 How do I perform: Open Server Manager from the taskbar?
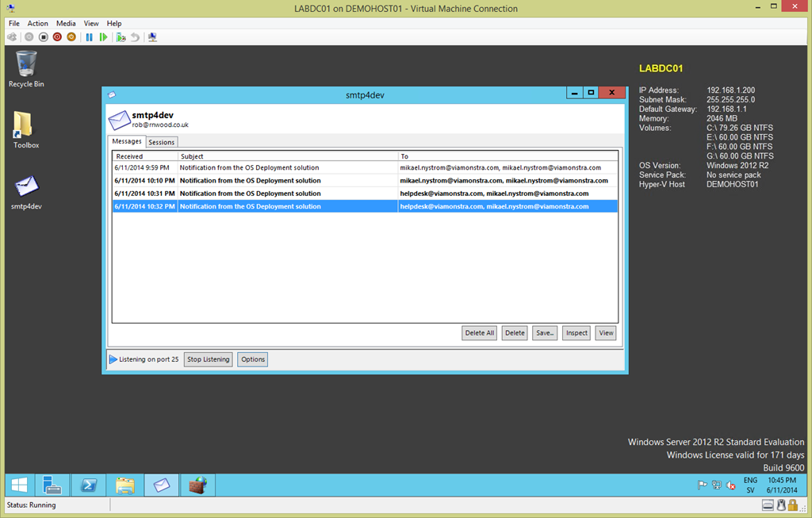pos(53,485)
